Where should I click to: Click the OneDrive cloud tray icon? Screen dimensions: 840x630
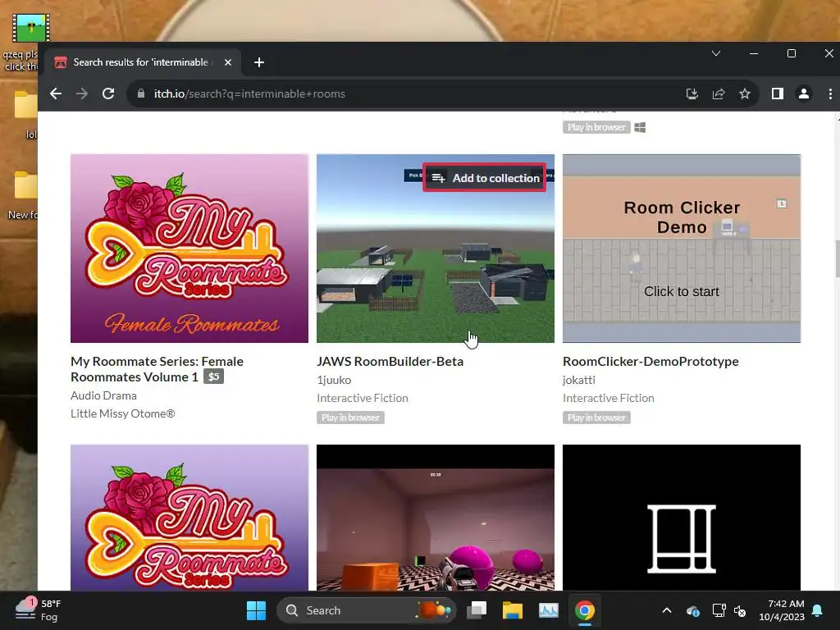click(692, 610)
